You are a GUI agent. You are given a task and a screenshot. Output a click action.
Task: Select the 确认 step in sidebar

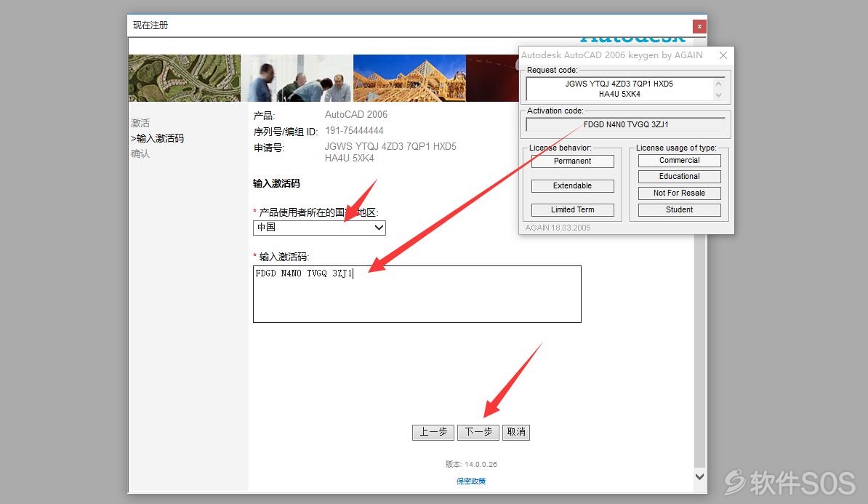(x=140, y=153)
